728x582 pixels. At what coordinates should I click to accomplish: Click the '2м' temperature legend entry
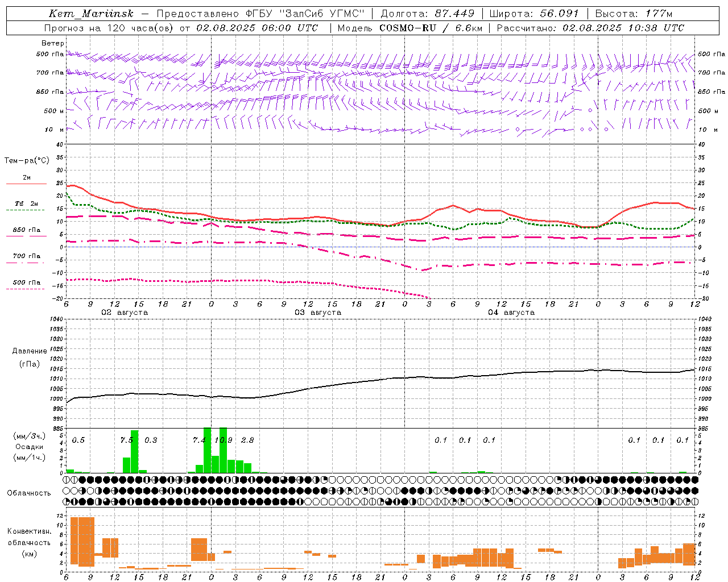27,178
